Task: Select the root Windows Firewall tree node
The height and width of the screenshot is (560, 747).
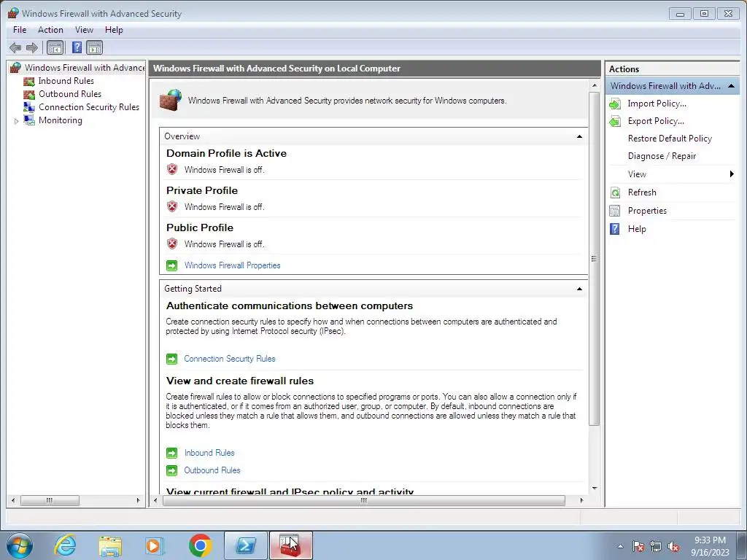Action: 85,68
